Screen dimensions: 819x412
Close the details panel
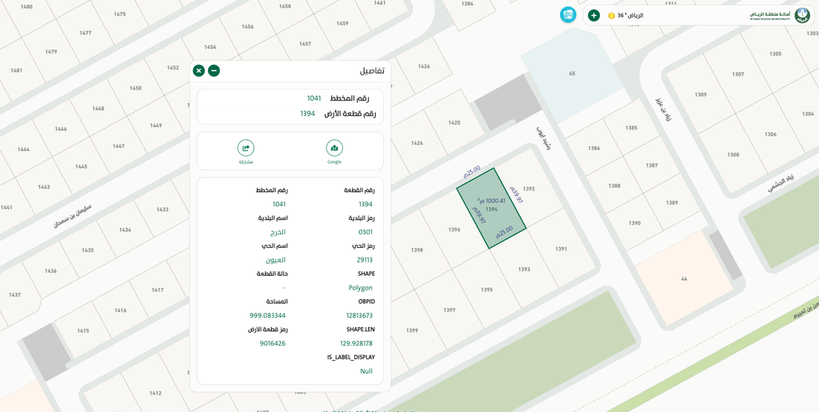[x=199, y=71]
